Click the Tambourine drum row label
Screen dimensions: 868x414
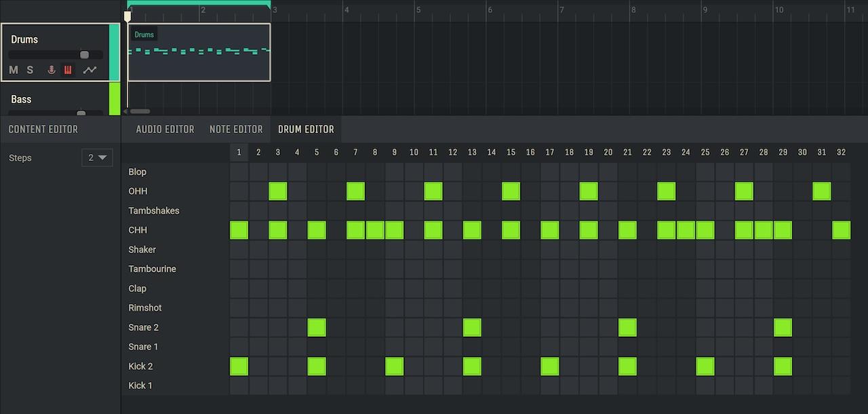click(x=152, y=269)
